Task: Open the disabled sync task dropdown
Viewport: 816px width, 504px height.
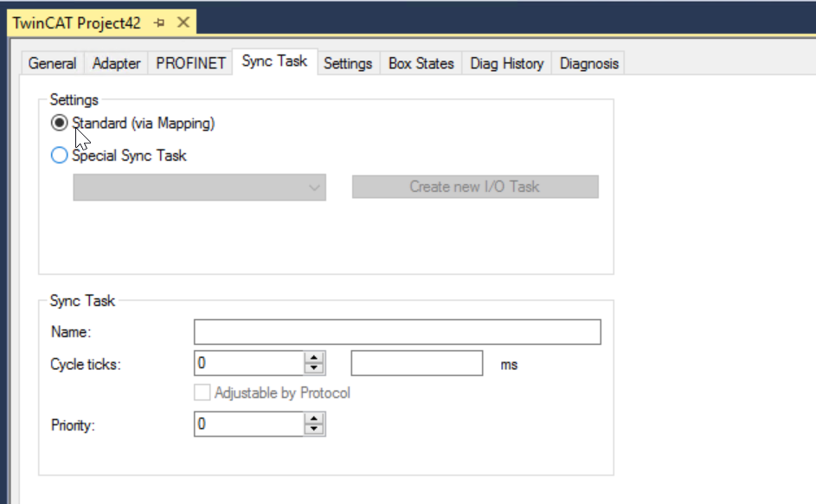Action: [199, 188]
